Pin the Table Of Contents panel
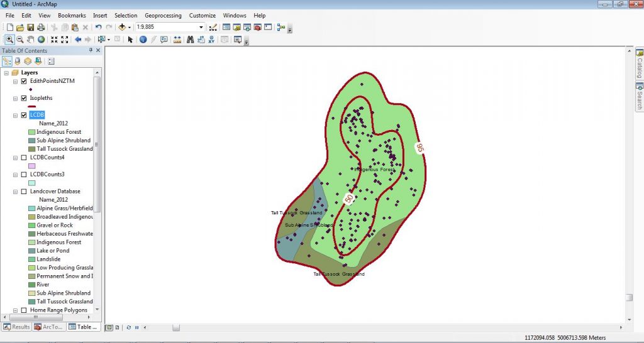The width and height of the screenshot is (644, 343). pyautogui.click(x=91, y=50)
